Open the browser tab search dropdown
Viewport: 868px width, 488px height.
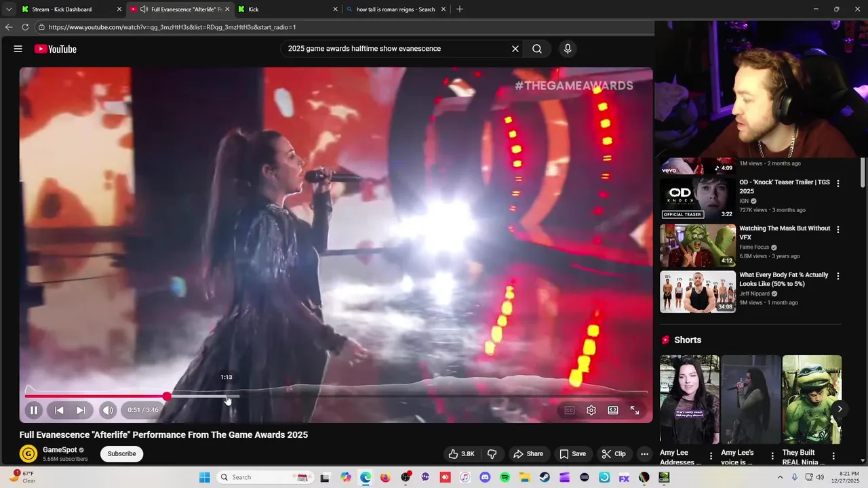tap(9, 9)
